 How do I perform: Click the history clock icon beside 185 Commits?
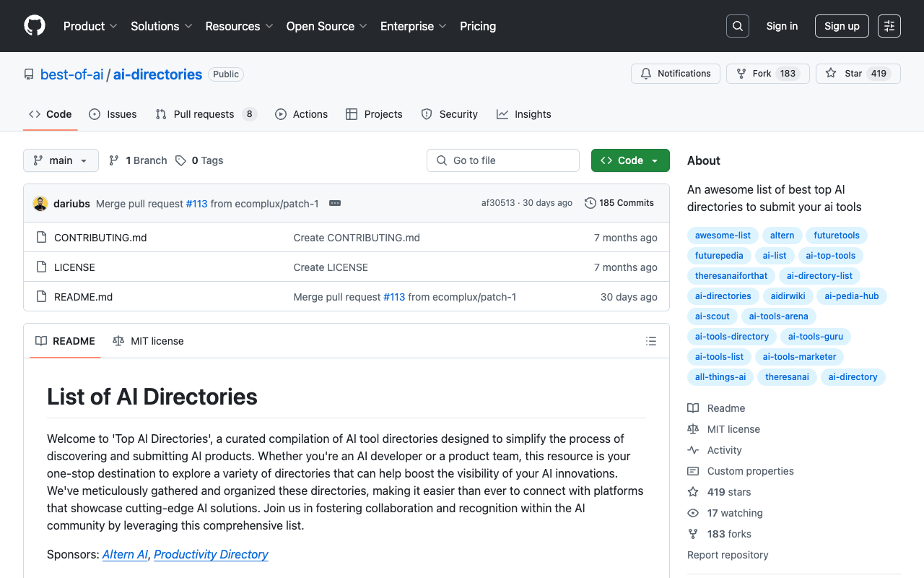[590, 203]
